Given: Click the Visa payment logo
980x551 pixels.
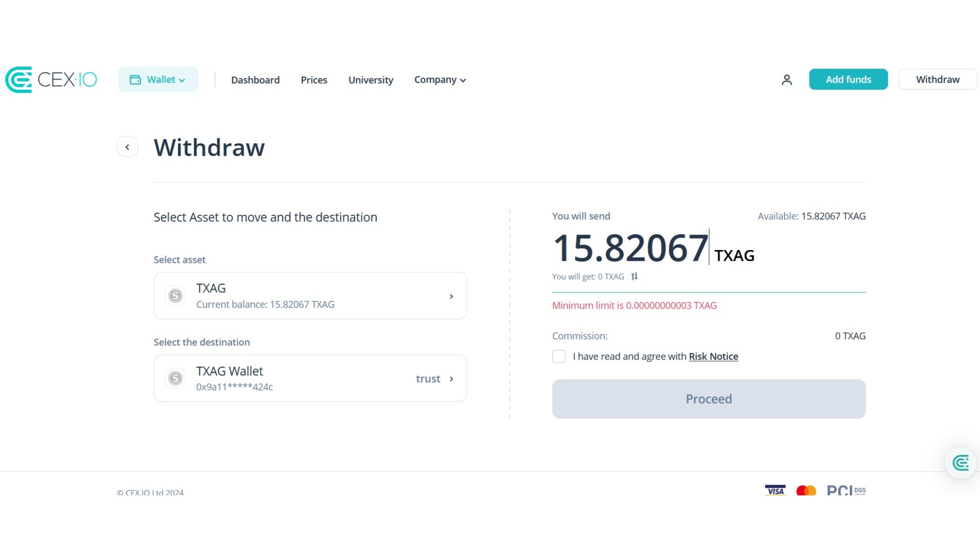Looking at the screenshot, I should (775, 490).
